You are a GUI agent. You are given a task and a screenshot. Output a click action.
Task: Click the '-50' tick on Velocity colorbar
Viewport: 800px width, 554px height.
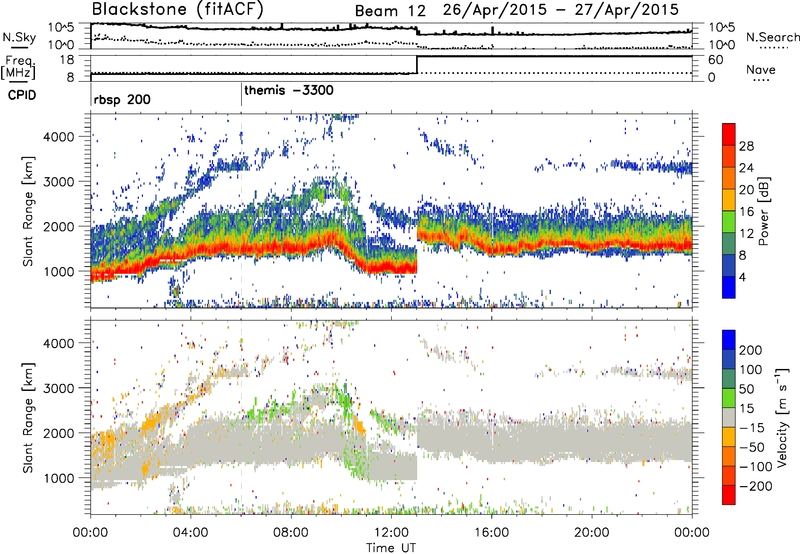(752, 447)
